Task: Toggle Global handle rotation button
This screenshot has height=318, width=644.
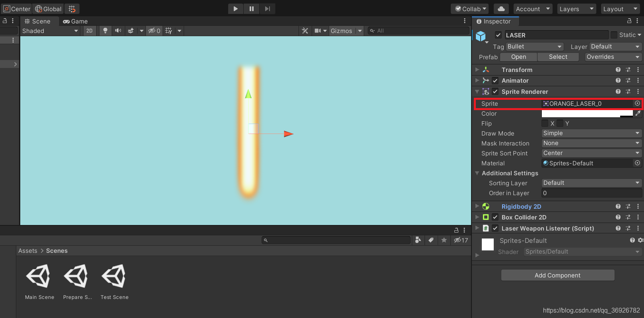Action: tap(48, 9)
